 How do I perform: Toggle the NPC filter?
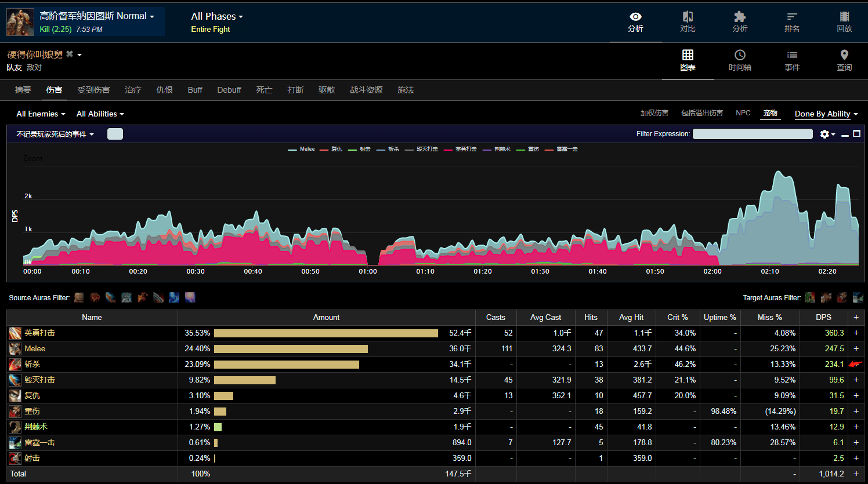[743, 113]
